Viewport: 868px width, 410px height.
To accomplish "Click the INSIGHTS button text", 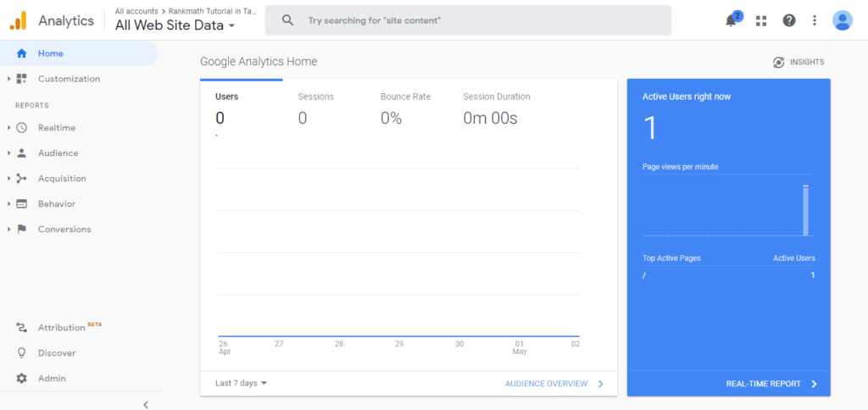I will point(807,62).
